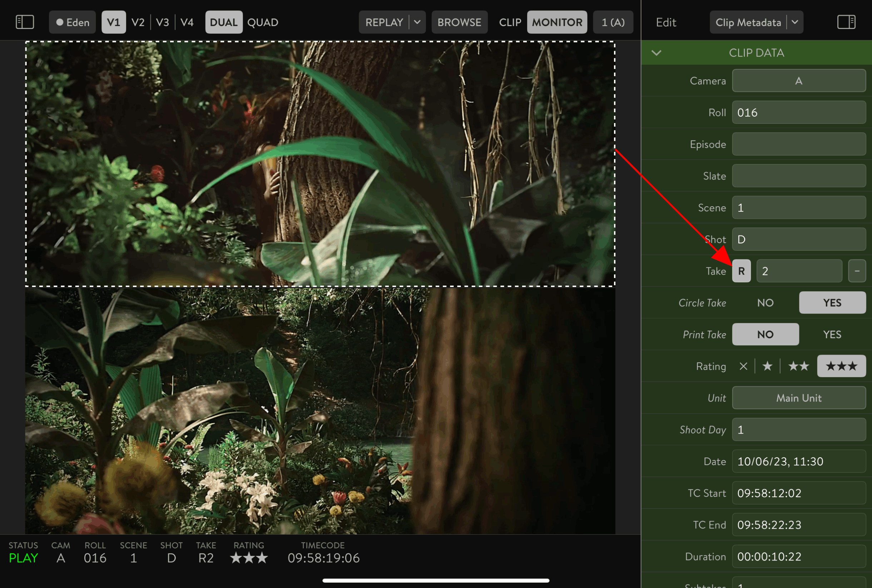This screenshot has height=588, width=872.
Task: Set Circle Take to NO
Action: 765,303
